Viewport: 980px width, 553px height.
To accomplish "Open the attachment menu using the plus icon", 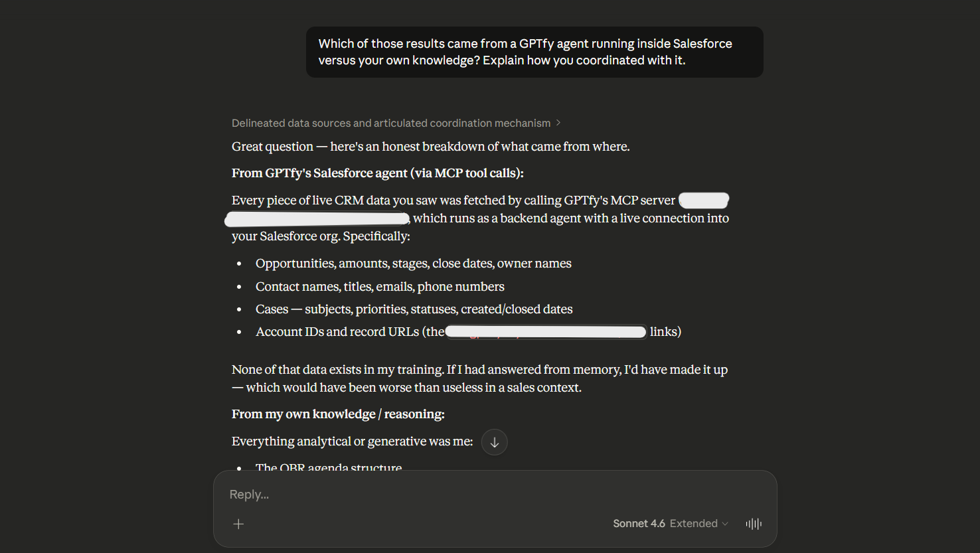I will (238, 524).
